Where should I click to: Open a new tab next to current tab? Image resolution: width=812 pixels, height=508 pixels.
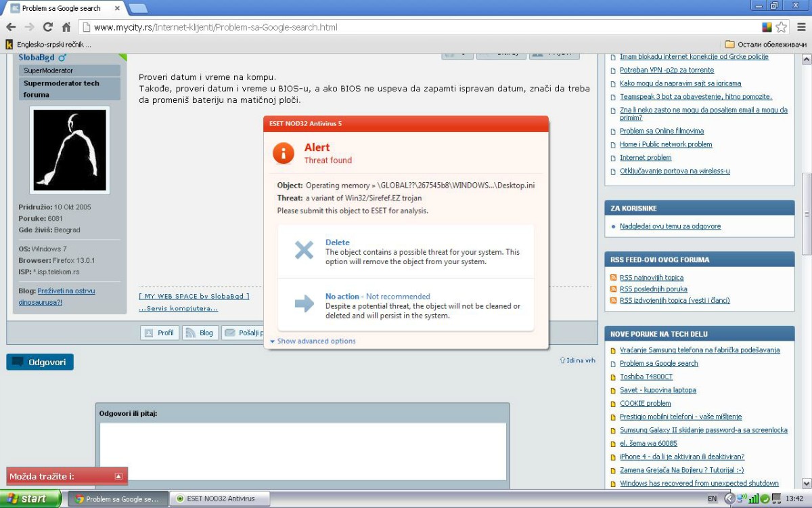point(138,8)
